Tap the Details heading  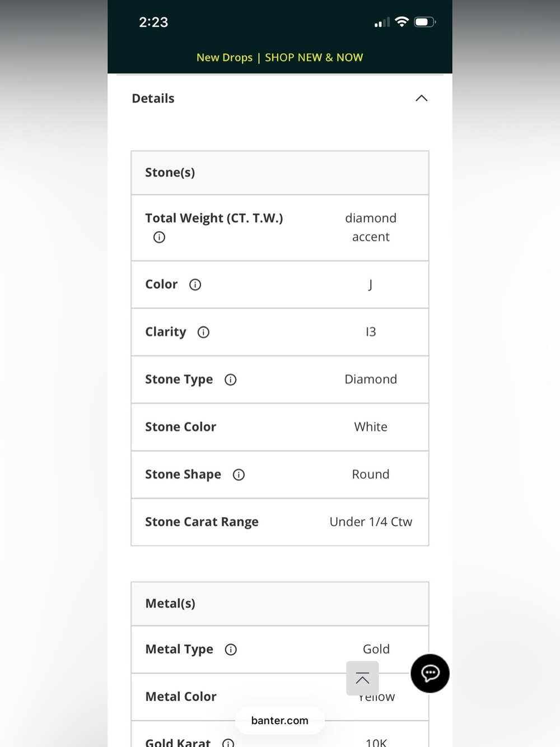click(x=153, y=99)
